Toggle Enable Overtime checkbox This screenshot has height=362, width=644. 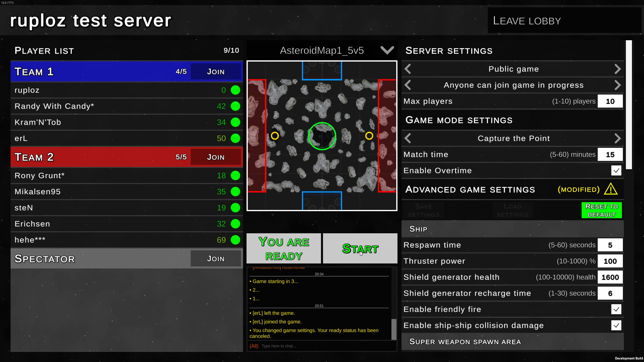[x=616, y=171]
